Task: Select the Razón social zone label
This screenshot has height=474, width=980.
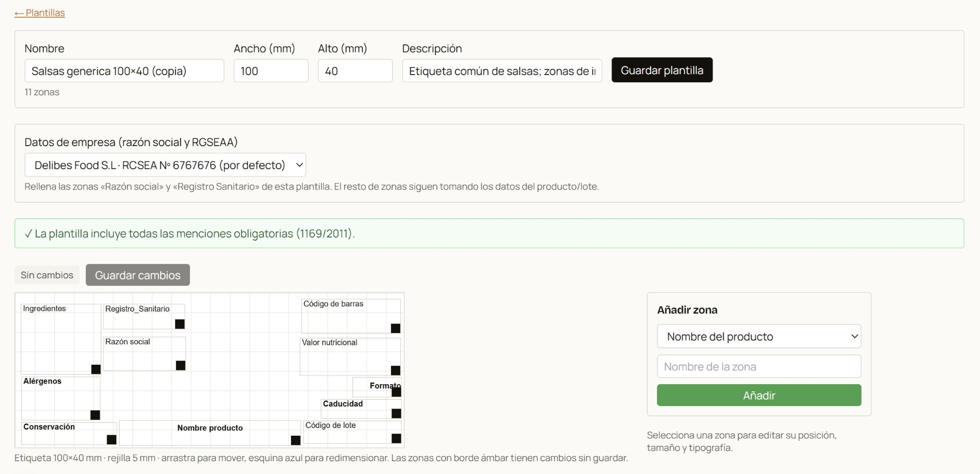Action: (128, 342)
